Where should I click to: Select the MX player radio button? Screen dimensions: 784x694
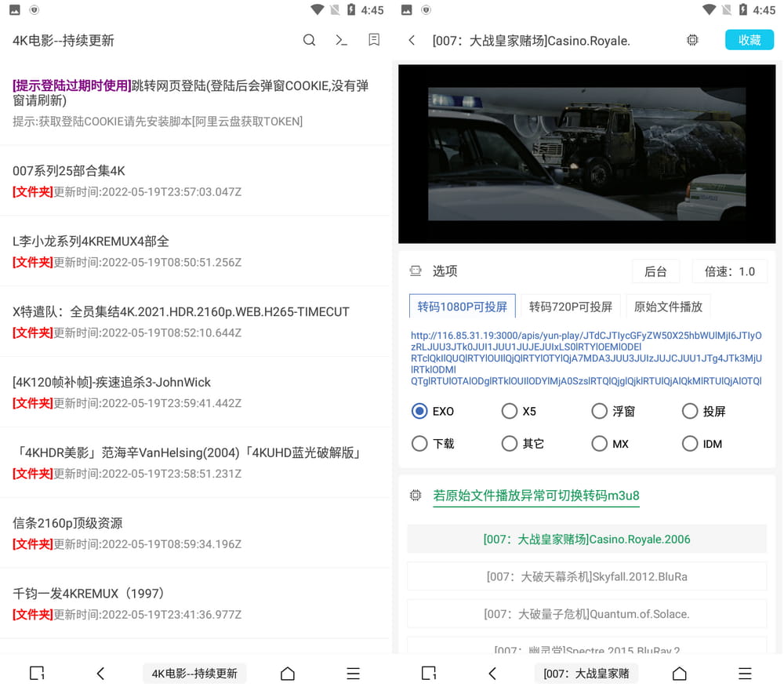(600, 444)
